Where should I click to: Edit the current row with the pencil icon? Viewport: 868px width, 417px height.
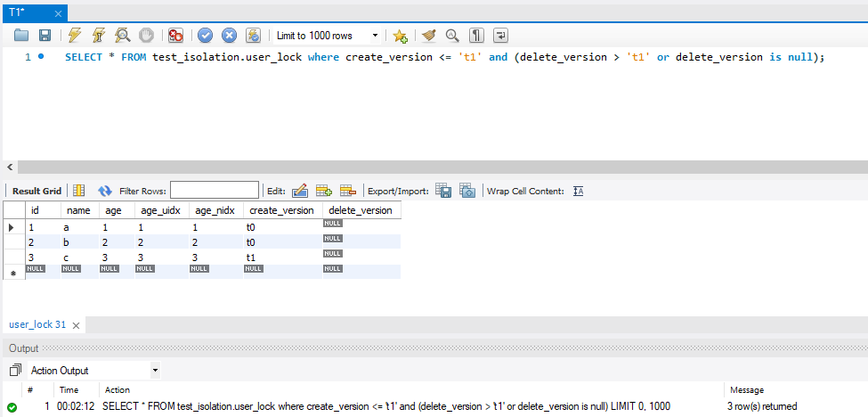click(x=299, y=191)
